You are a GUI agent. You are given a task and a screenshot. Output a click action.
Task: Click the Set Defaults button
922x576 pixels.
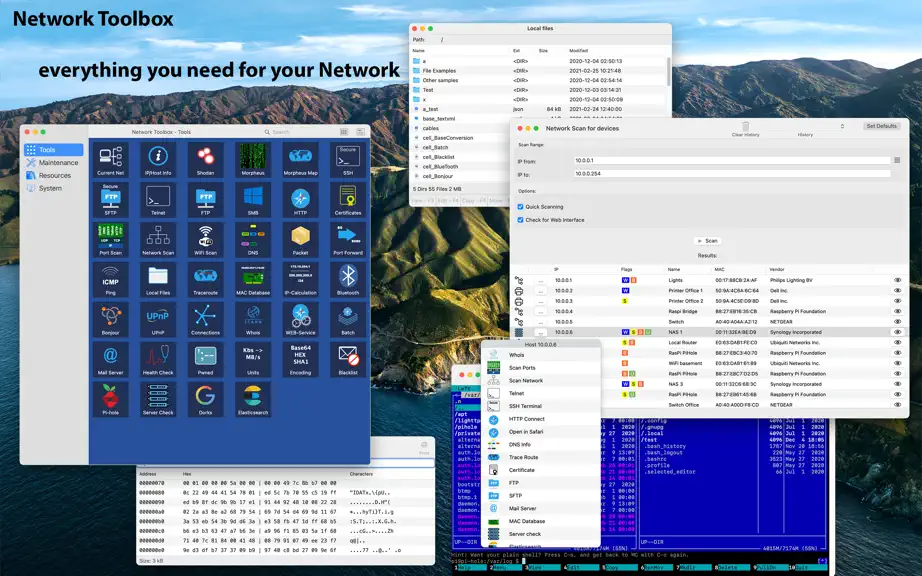[881, 126]
